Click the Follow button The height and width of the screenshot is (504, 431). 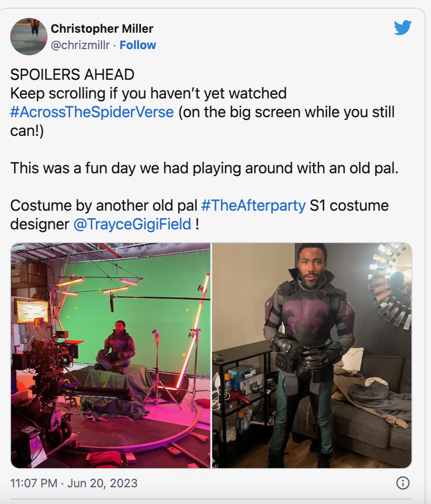[x=138, y=45]
